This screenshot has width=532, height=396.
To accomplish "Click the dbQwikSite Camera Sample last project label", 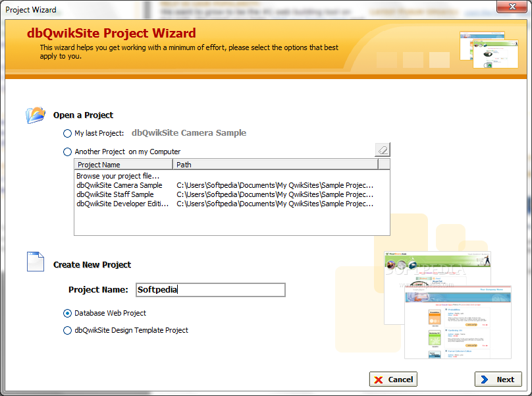I will coord(189,133).
